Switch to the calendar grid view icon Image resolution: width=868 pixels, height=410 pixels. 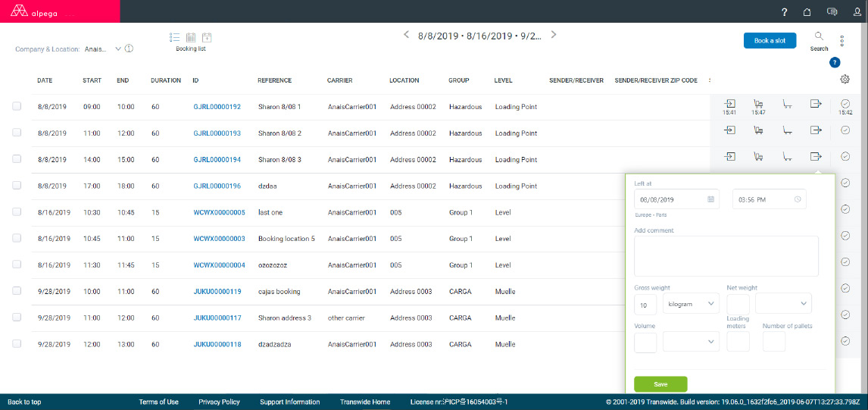(x=191, y=38)
